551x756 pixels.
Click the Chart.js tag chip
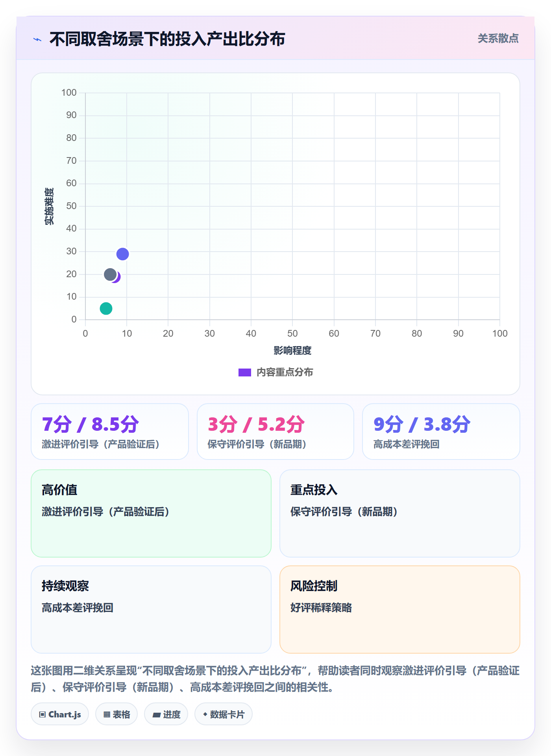(60, 714)
